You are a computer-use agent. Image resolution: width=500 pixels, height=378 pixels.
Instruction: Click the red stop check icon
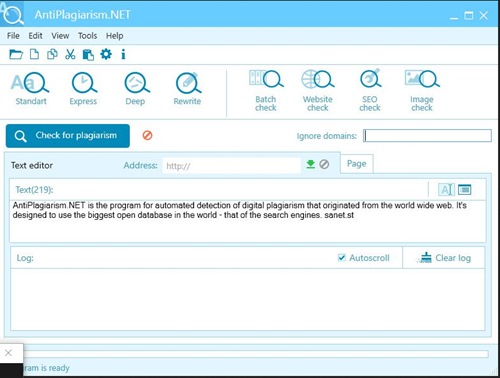147,135
